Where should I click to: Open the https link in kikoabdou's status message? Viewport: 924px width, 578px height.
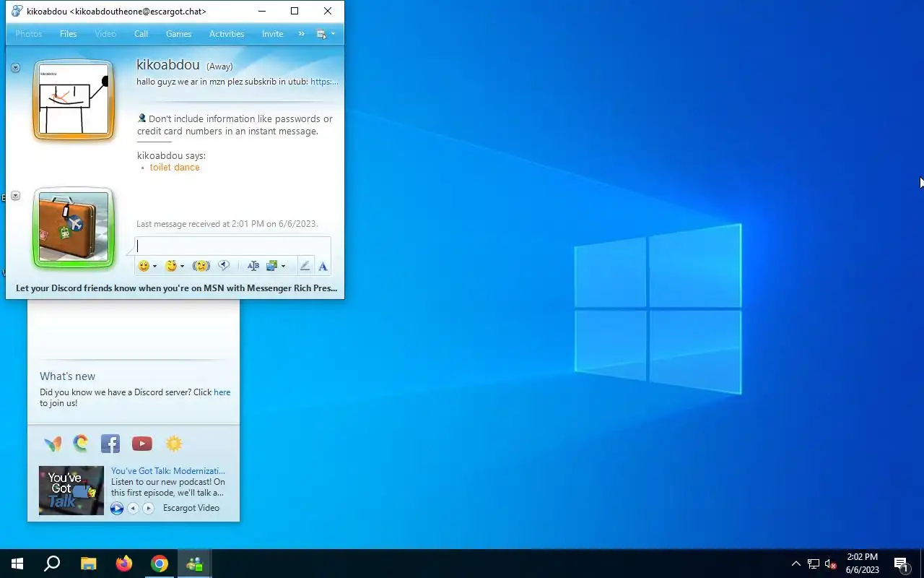(324, 82)
